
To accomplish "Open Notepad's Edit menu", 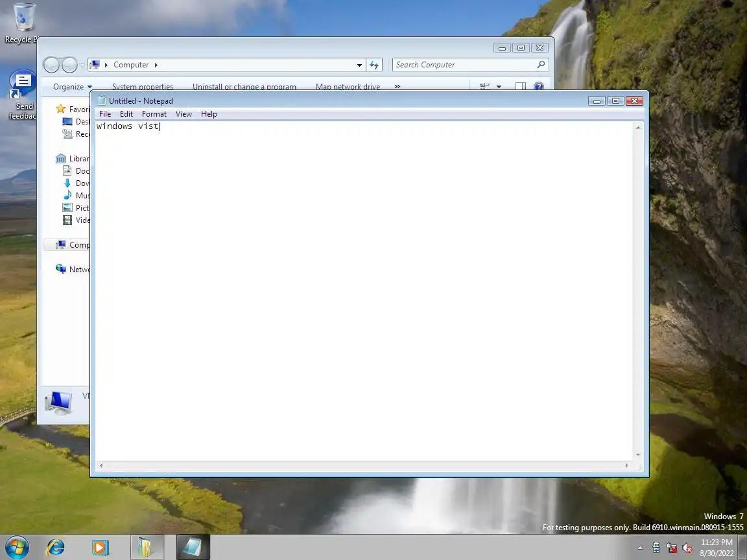I will tap(126, 114).
